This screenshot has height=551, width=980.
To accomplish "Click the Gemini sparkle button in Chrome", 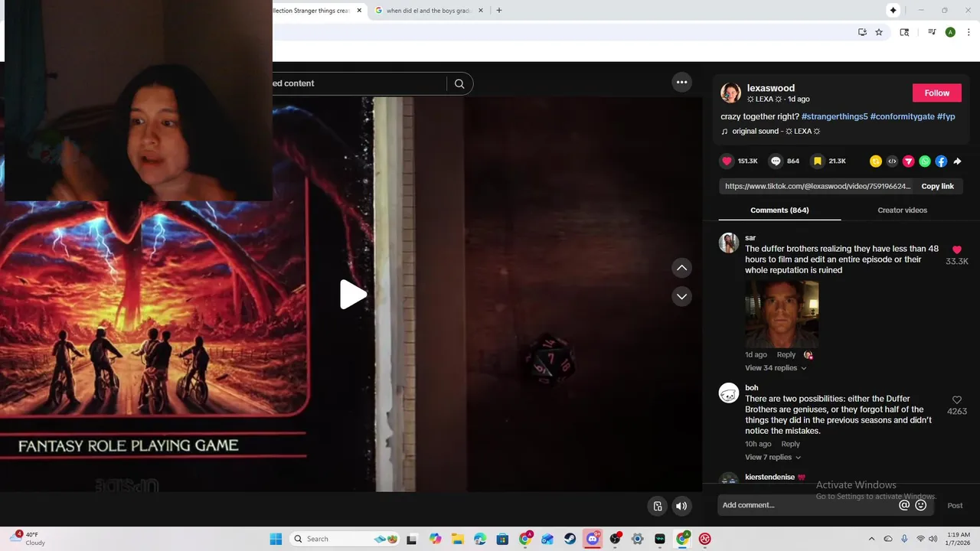I will pos(893,10).
